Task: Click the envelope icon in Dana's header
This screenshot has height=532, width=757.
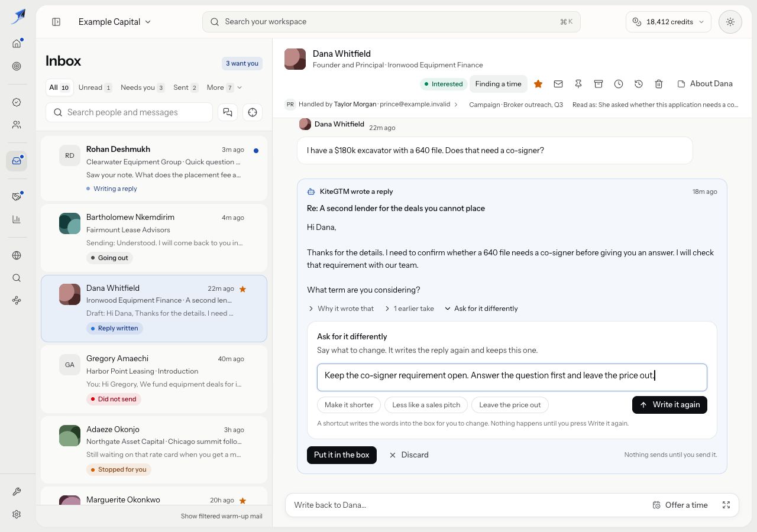Action: coord(558,84)
